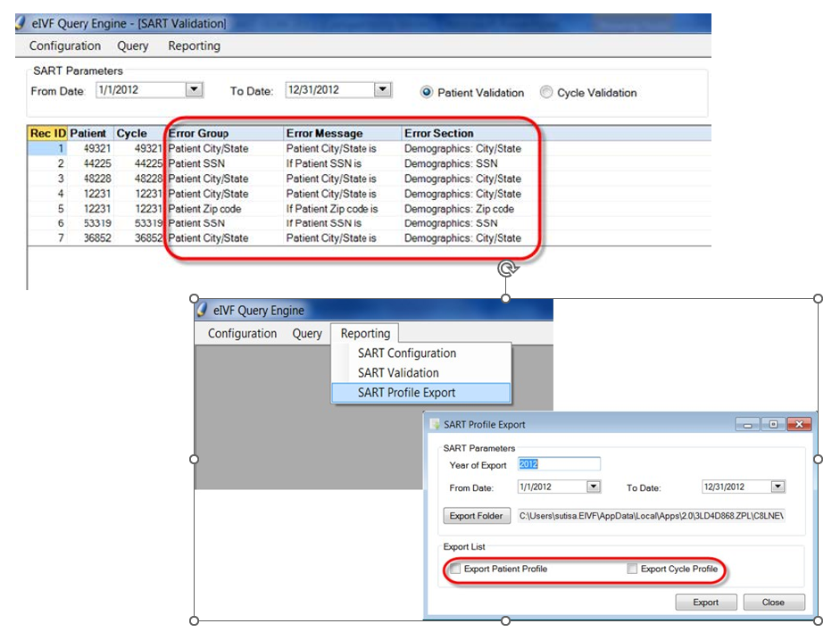Choose SART Configuration from Reporting menu

pyautogui.click(x=407, y=353)
